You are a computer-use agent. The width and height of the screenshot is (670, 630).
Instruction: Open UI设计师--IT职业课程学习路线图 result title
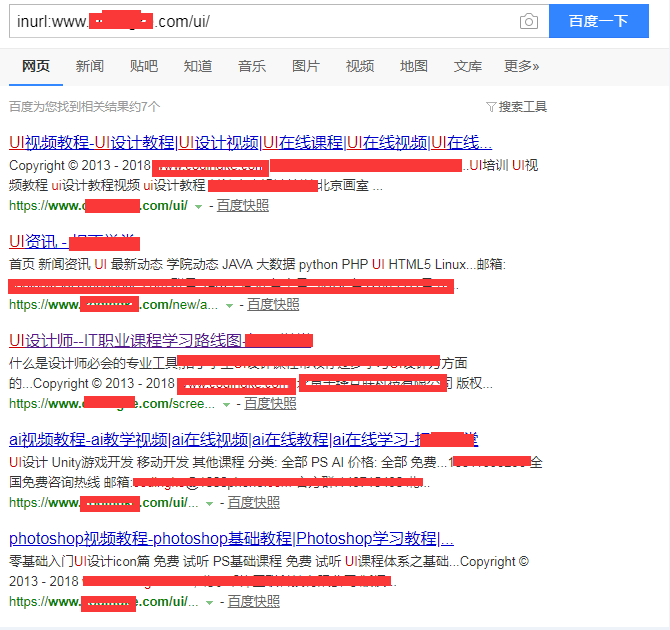point(161,341)
